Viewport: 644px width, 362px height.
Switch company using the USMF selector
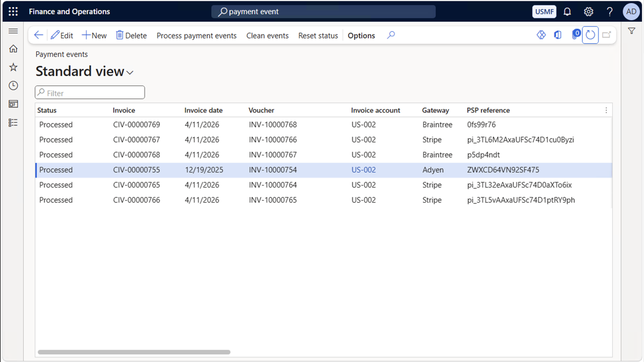tap(544, 11)
